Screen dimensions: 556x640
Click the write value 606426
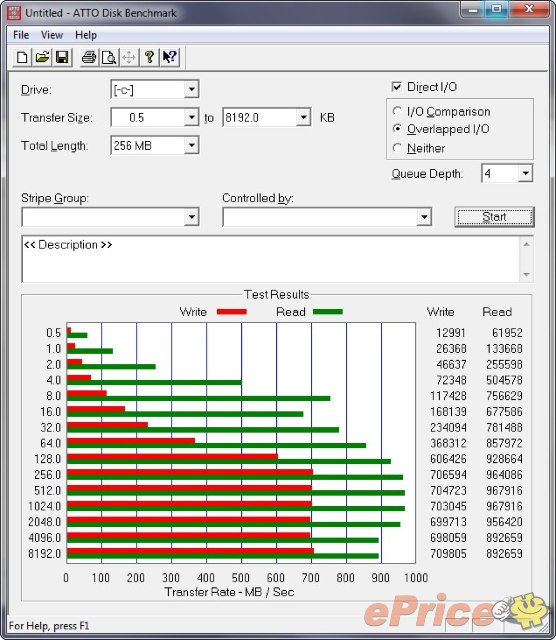coord(448,459)
